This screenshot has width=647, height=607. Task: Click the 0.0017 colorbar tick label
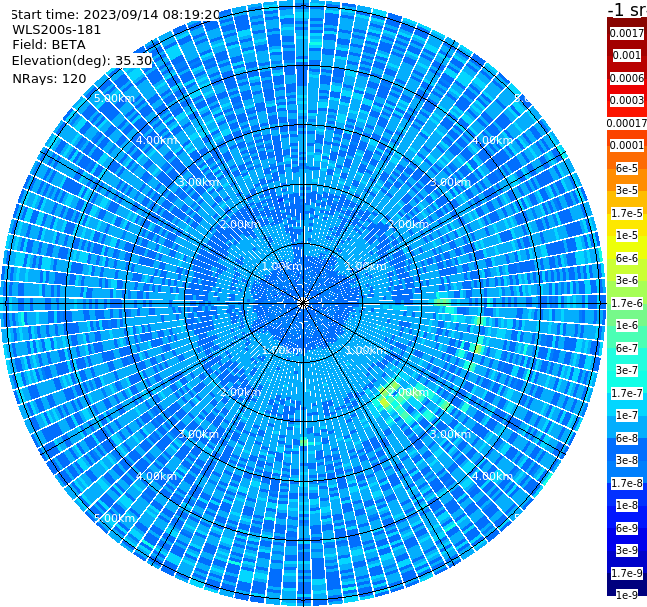click(x=627, y=33)
